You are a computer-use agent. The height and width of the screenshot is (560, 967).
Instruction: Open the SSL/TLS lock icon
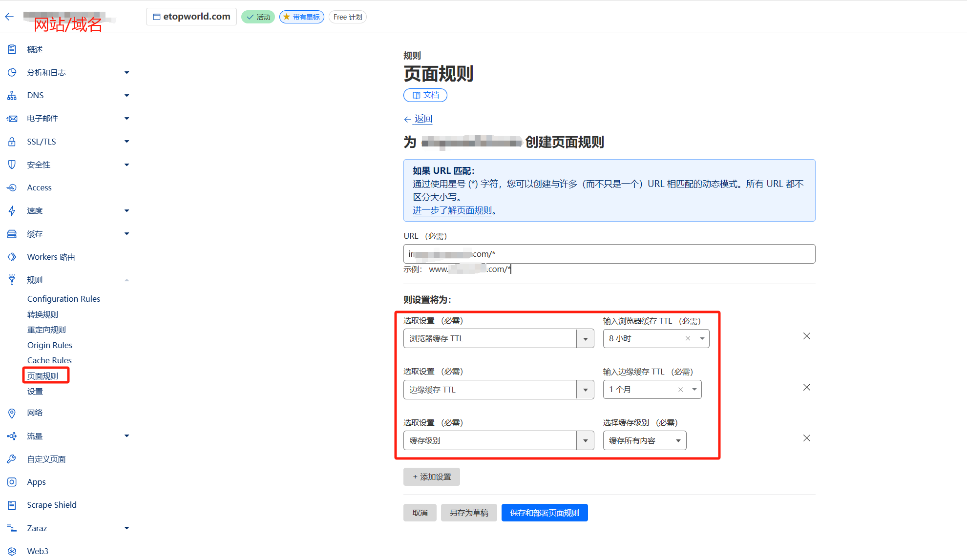(12, 141)
